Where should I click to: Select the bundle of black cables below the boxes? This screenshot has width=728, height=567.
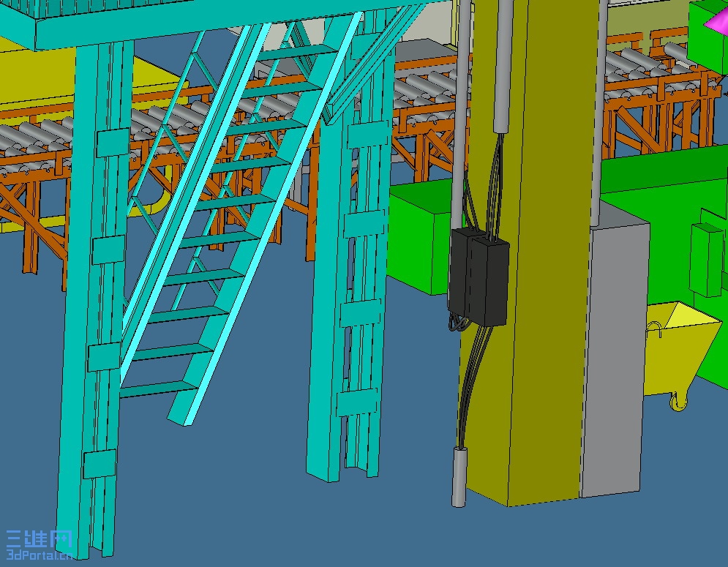coord(472,386)
